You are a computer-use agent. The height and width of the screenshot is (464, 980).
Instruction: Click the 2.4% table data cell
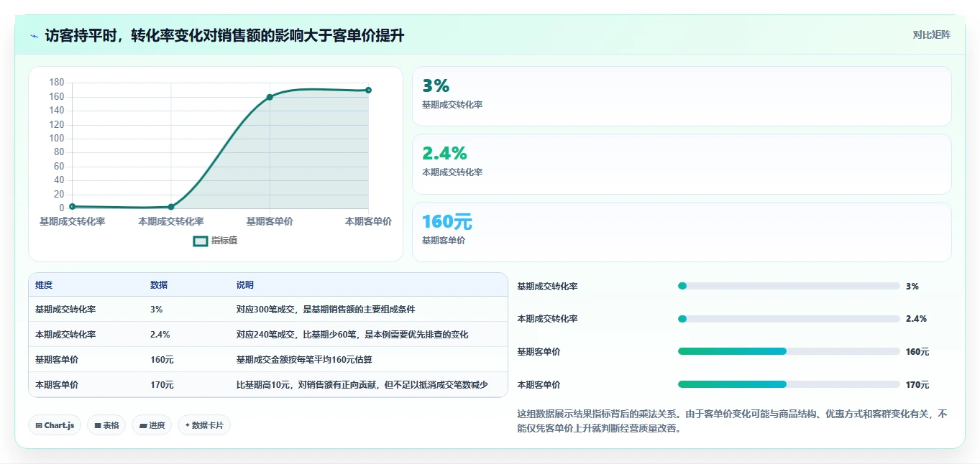coord(160,335)
